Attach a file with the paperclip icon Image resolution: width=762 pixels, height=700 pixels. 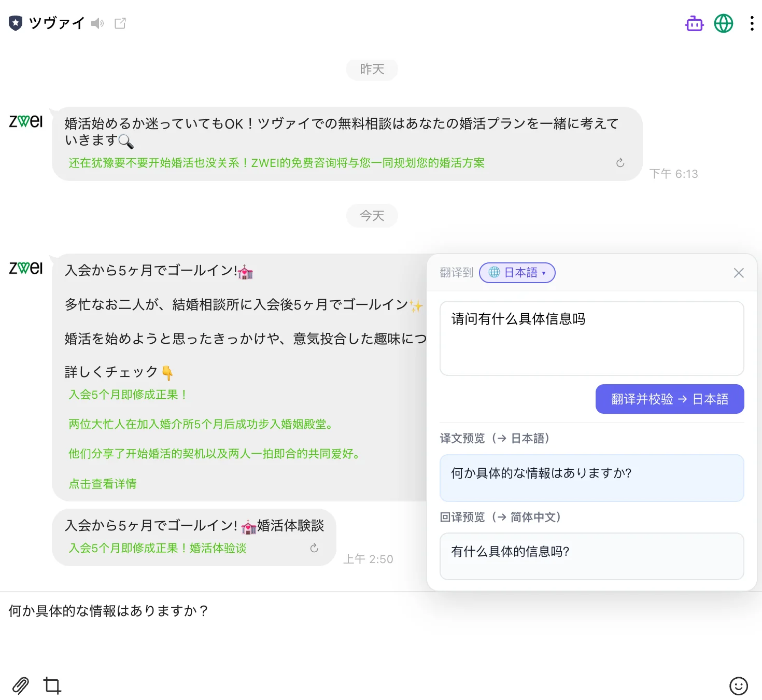[21, 685]
